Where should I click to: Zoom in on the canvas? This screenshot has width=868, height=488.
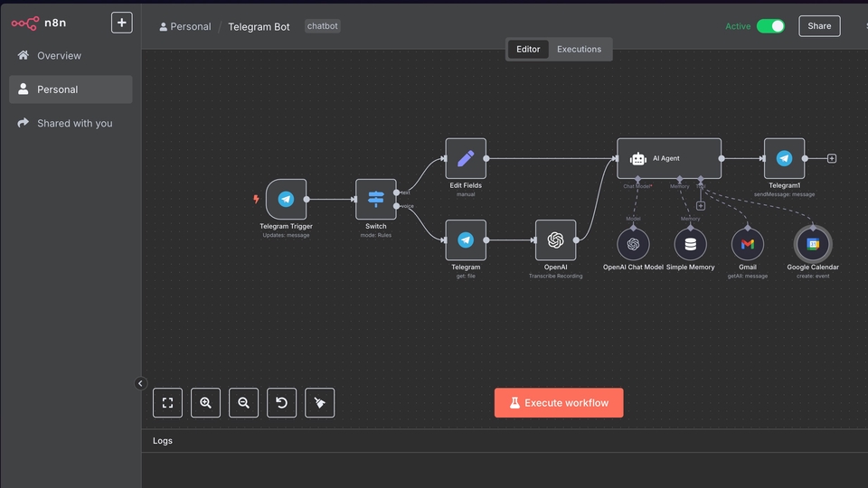coord(205,403)
